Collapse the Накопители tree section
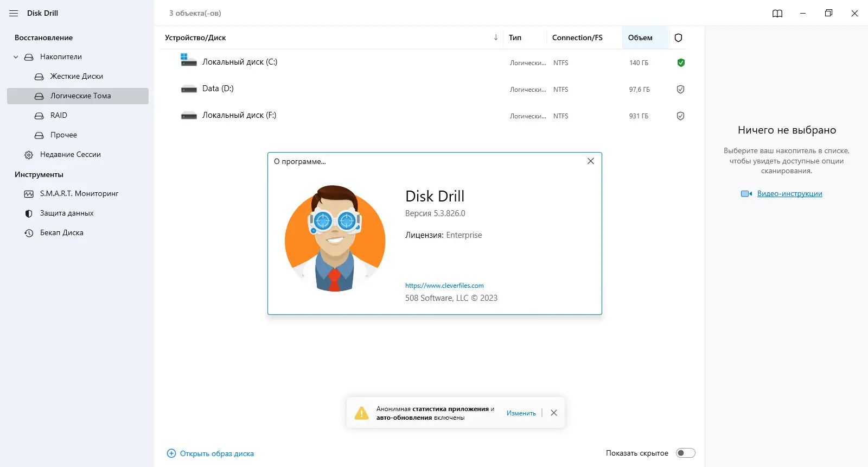The height and width of the screenshot is (467, 868). point(16,57)
